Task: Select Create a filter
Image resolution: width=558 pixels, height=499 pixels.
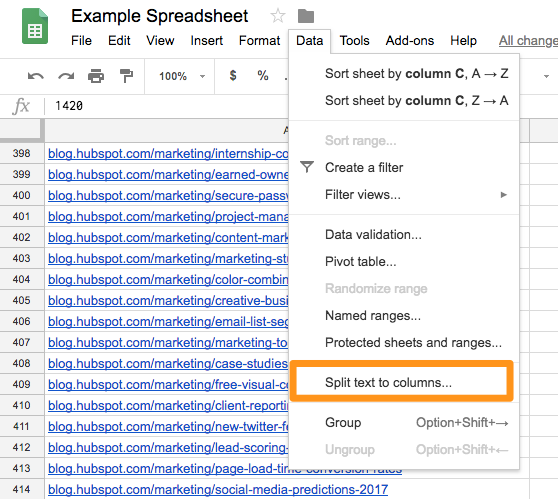Action: coord(404,167)
